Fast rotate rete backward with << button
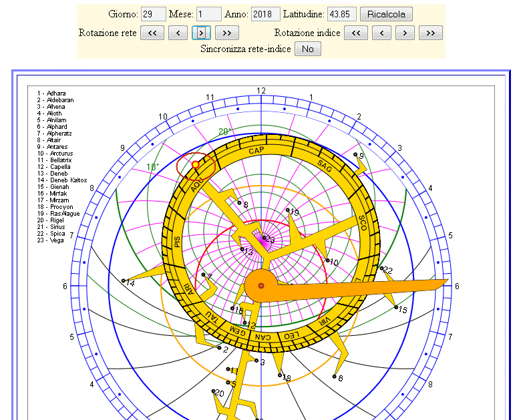 (x=152, y=33)
